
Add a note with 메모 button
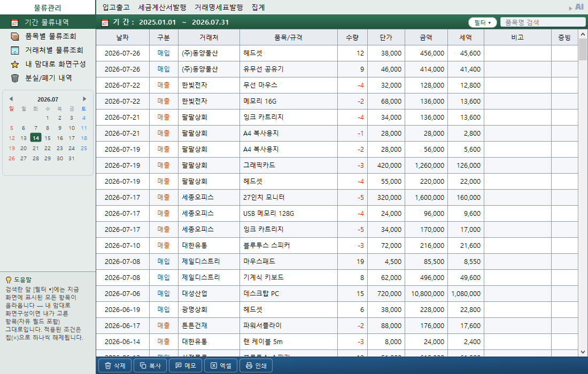tap(185, 365)
